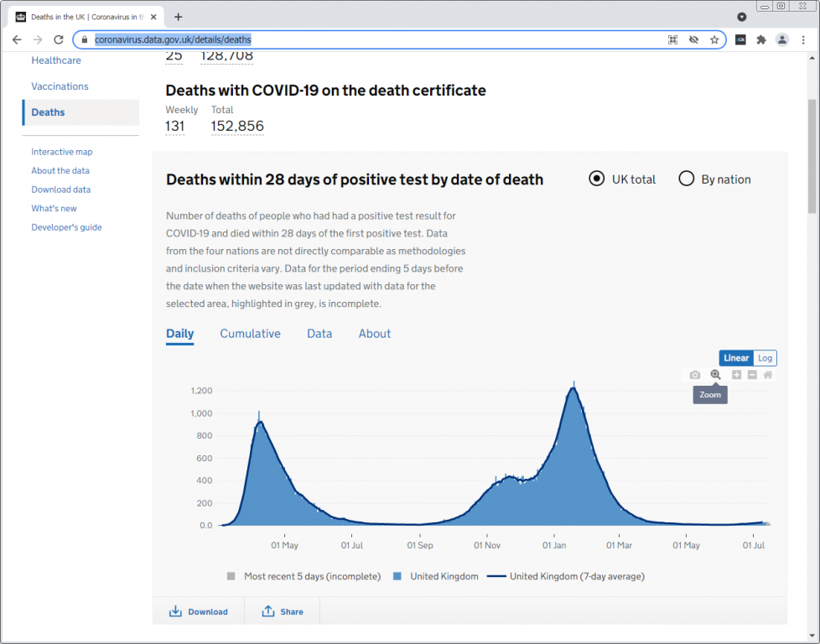The image size is (820, 644).
Task: Open the Vaccinations sidebar link
Action: coord(60,86)
